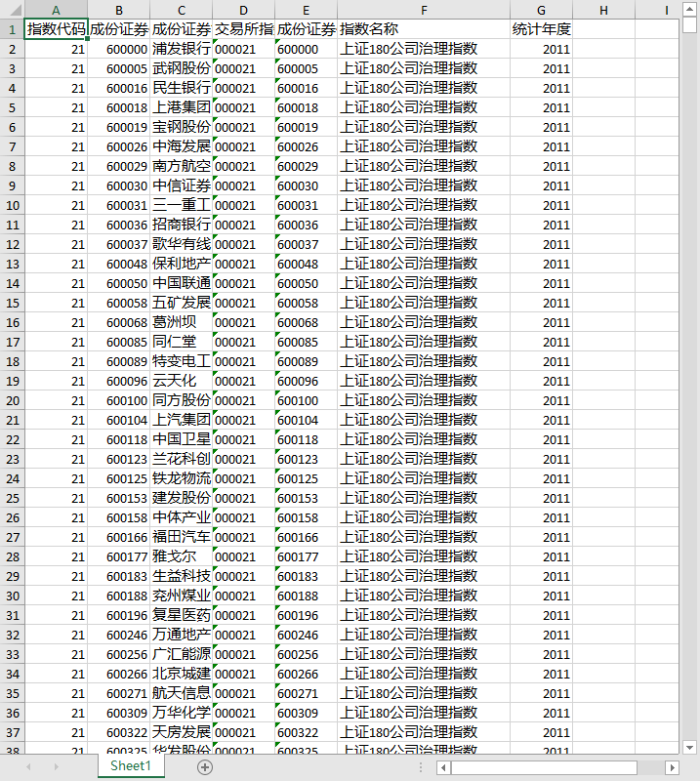Screen dimensions: 700x781
Task: Select cell '复星医药'
Action: (x=182, y=615)
